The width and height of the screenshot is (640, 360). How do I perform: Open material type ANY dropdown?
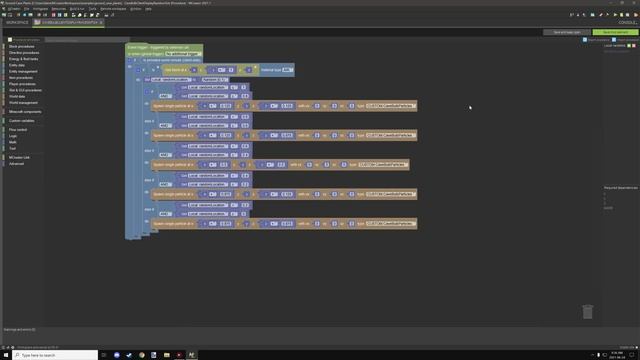[287, 70]
